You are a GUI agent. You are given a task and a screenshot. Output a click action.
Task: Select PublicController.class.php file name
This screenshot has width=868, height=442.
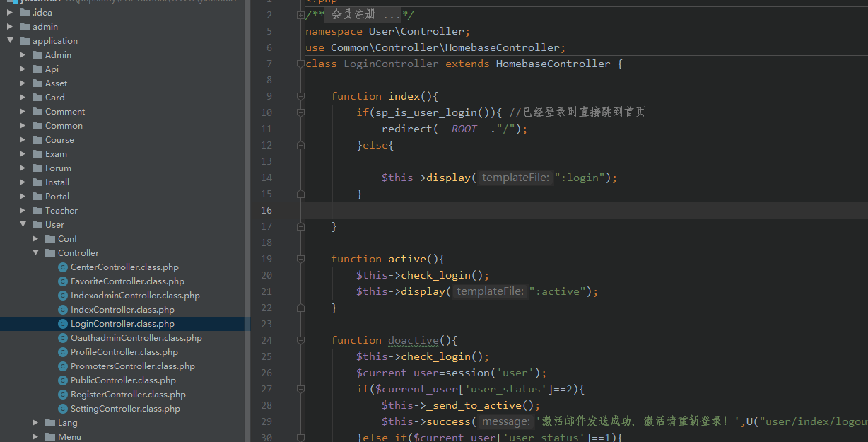[x=123, y=380]
